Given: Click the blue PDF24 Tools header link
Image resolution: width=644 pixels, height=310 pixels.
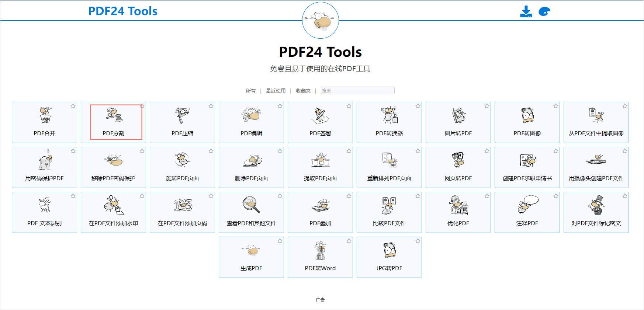Looking at the screenshot, I should (x=123, y=11).
